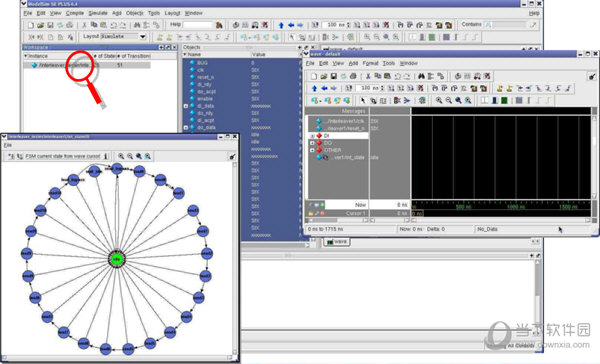Click wrench icon at right of FSM toolbar
Viewport: 600px width, 364px height.
point(232,157)
